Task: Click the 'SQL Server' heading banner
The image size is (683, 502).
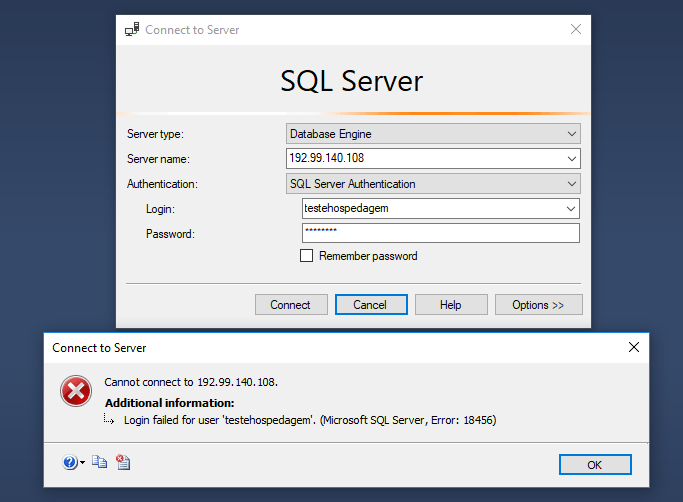Action: (352, 81)
